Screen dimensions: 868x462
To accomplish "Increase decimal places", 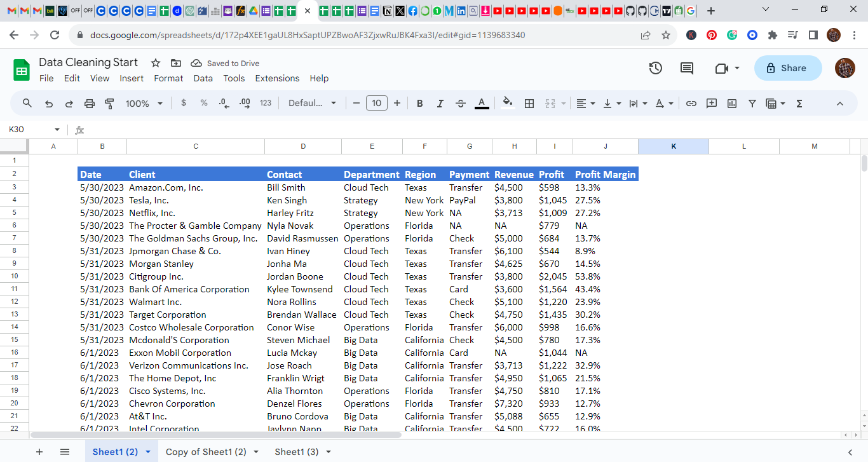I will click(245, 103).
